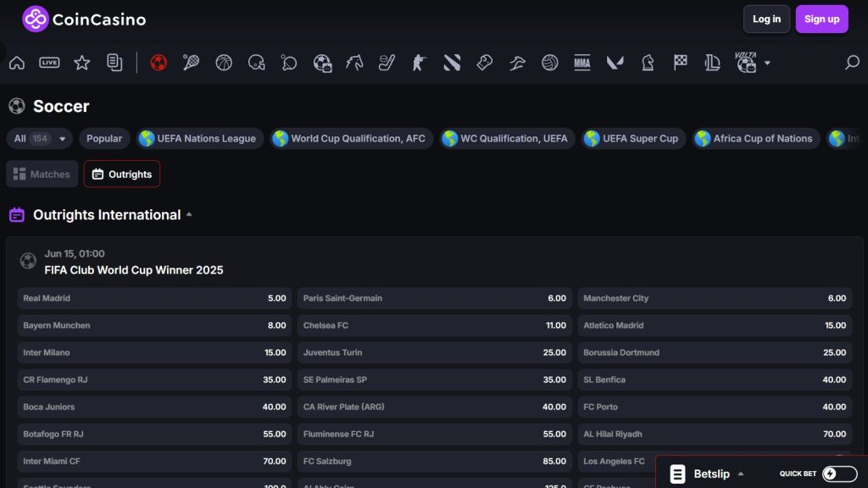Select the Chess knight icon
Image resolution: width=868 pixels, height=488 pixels.
point(648,63)
